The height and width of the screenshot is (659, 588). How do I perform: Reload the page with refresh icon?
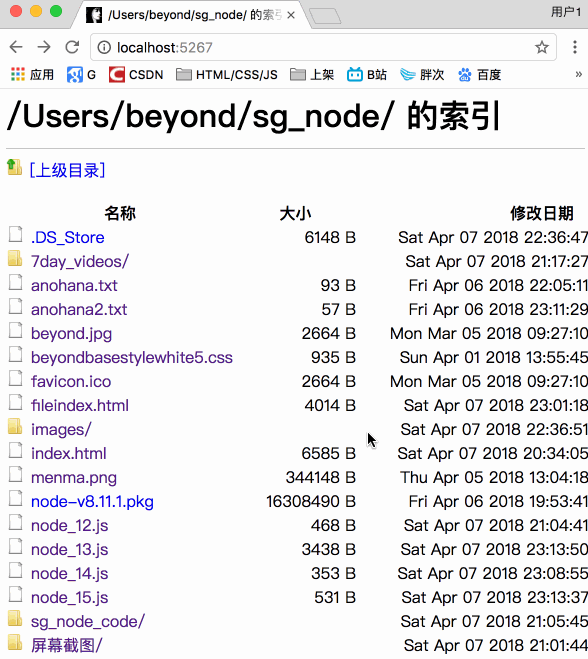pos(72,47)
